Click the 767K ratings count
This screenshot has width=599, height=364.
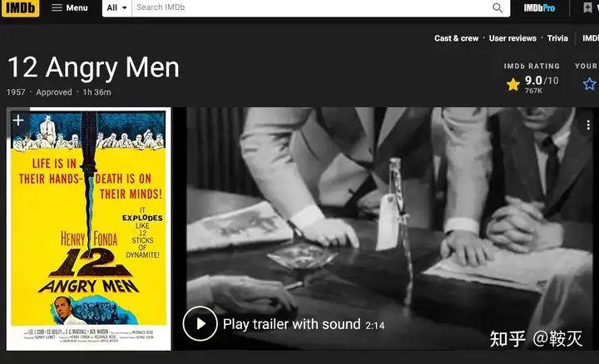coord(533,91)
